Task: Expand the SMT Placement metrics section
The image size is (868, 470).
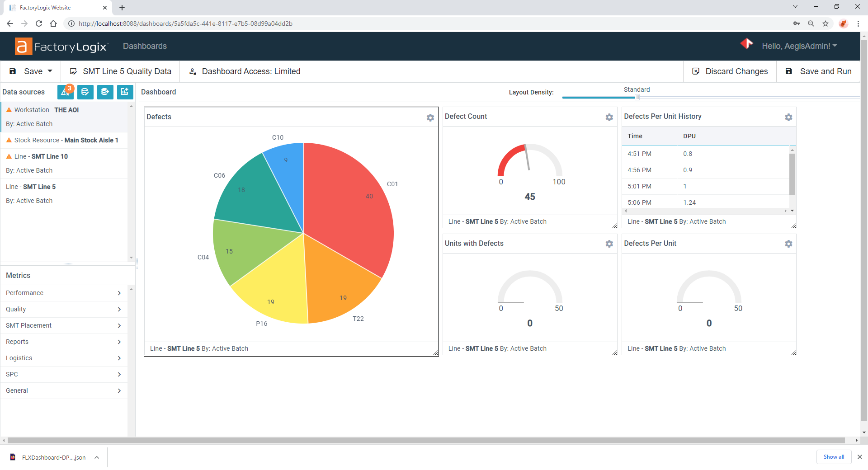Action: [x=63, y=325]
